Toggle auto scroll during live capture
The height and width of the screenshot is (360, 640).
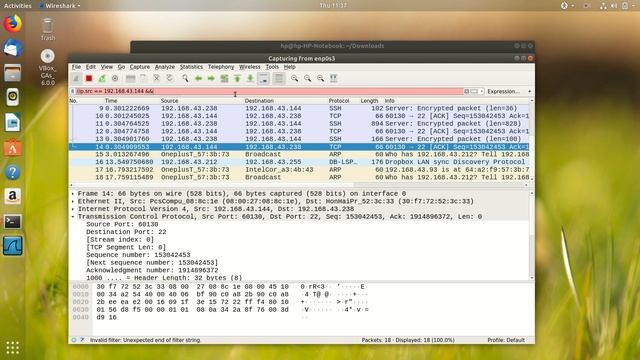264,78
